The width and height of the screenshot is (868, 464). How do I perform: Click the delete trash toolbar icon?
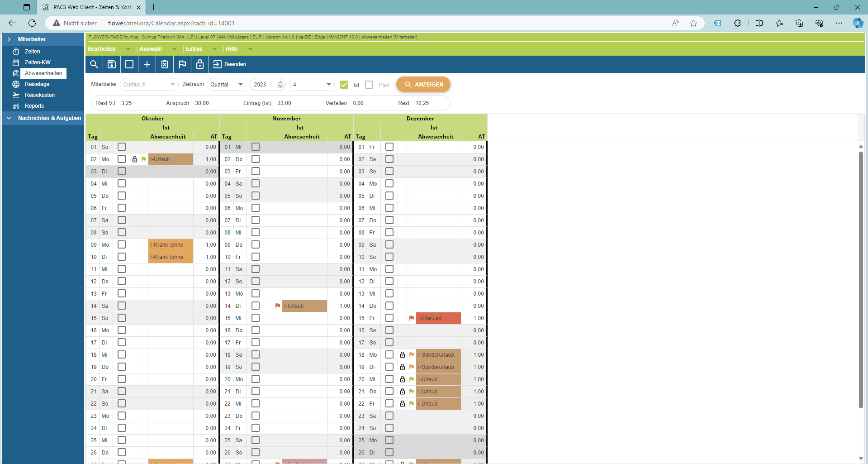[x=165, y=64]
